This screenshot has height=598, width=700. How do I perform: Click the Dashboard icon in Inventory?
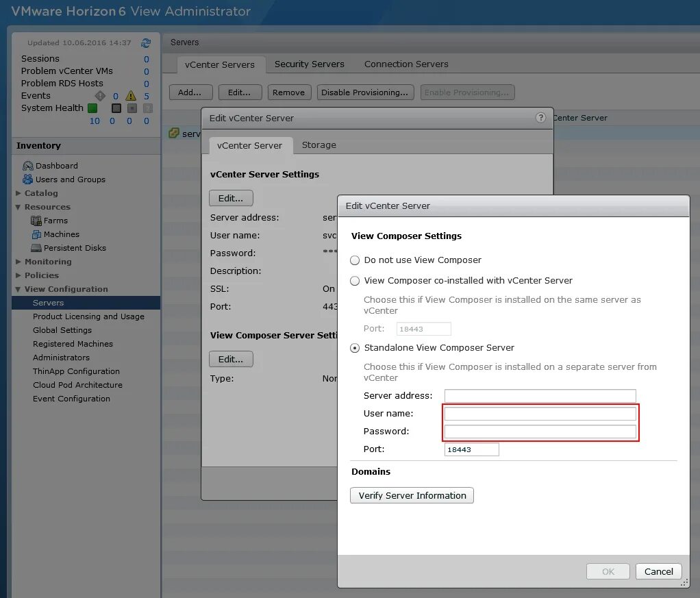pyautogui.click(x=27, y=166)
